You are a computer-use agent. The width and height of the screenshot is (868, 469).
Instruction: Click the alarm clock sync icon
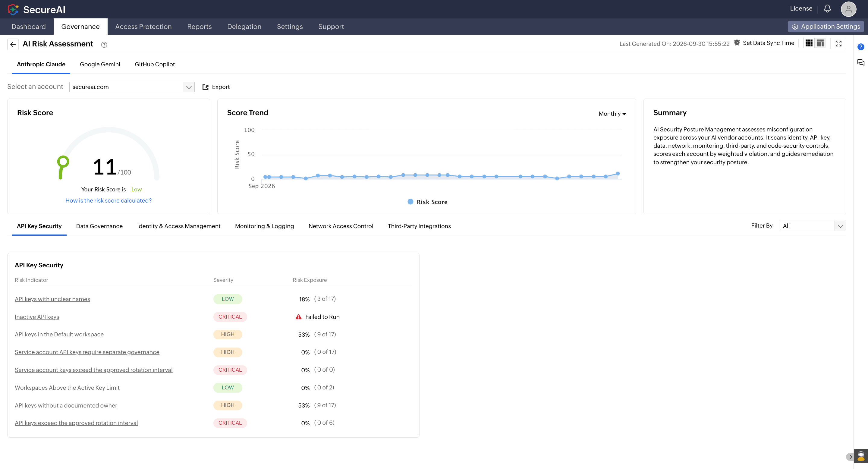[x=737, y=42]
